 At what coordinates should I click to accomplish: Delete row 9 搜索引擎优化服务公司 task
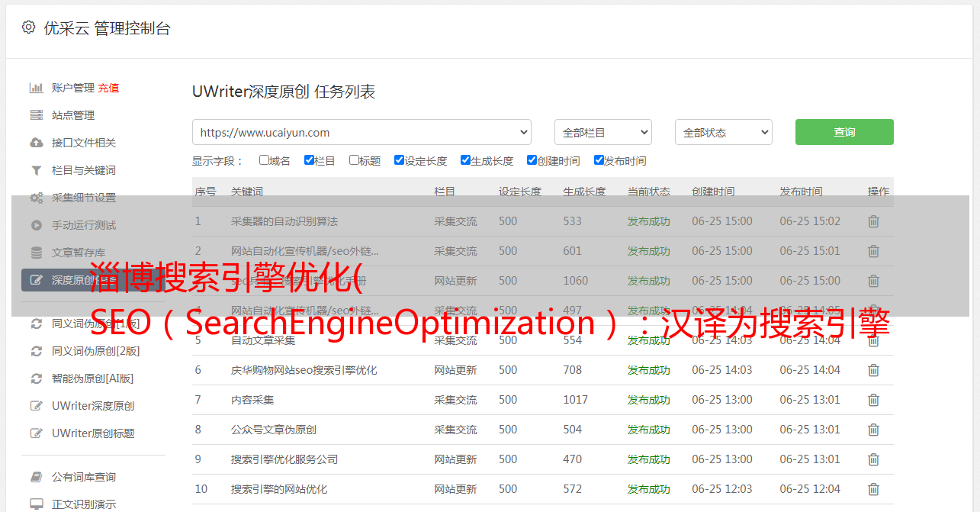point(873,459)
